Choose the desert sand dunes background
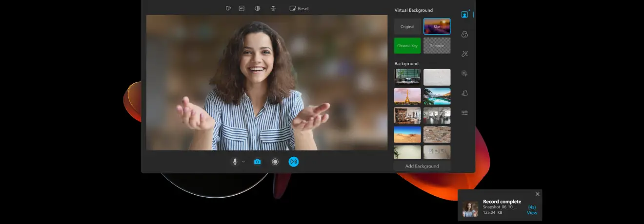Image resolution: width=644 pixels, height=224 pixels. pyautogui.click(x=407, y=134)
